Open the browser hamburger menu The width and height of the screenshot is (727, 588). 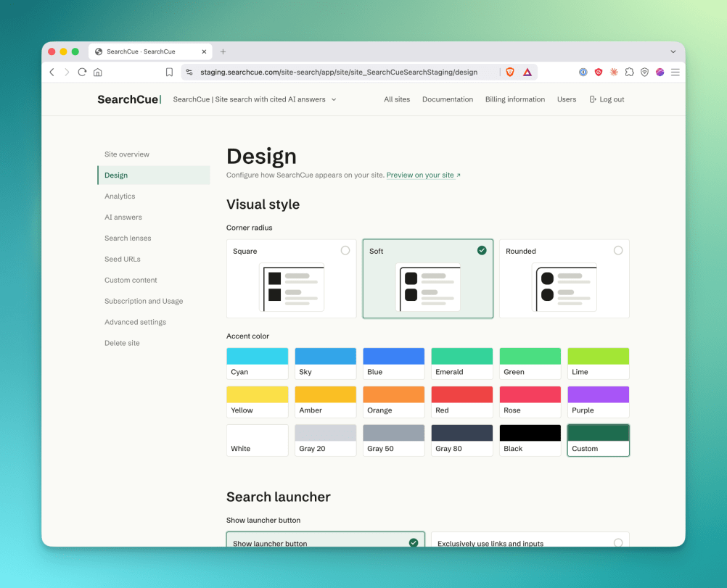675,73
